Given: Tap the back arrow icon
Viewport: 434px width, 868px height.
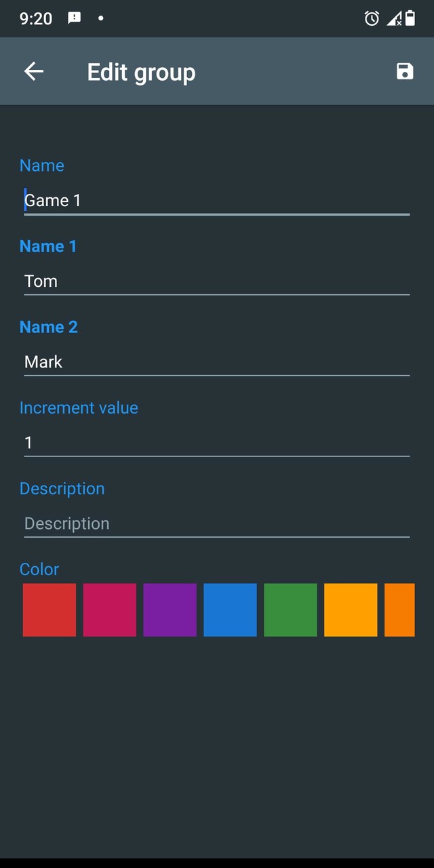Looking at the screenshot, I should [x=33, y=71].
